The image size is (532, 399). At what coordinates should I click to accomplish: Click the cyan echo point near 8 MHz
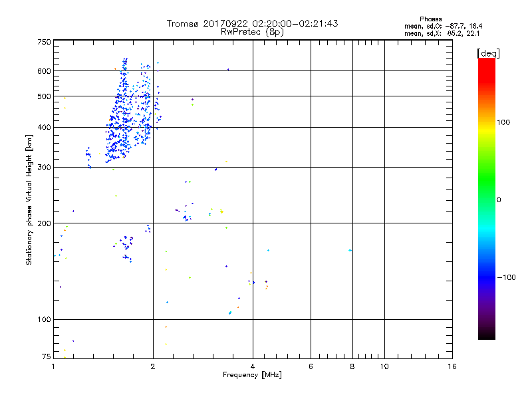pyautogui.click(x=350, y=251)
